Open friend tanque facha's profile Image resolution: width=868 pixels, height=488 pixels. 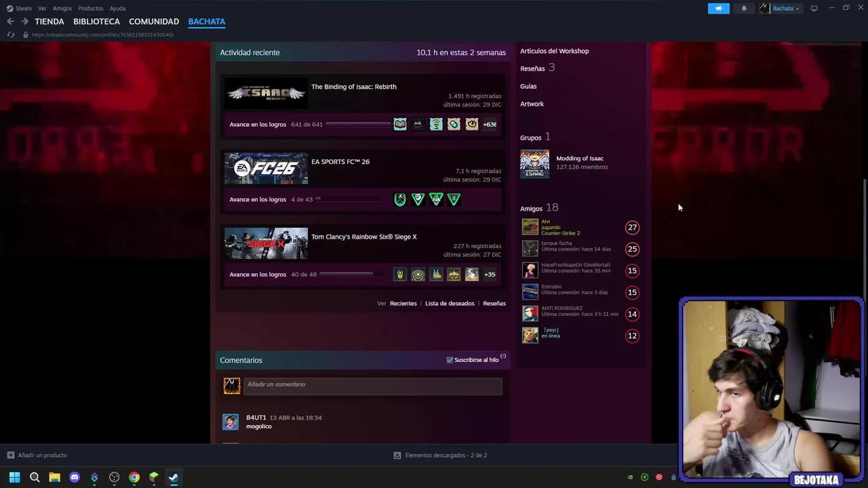click(581, 249)
